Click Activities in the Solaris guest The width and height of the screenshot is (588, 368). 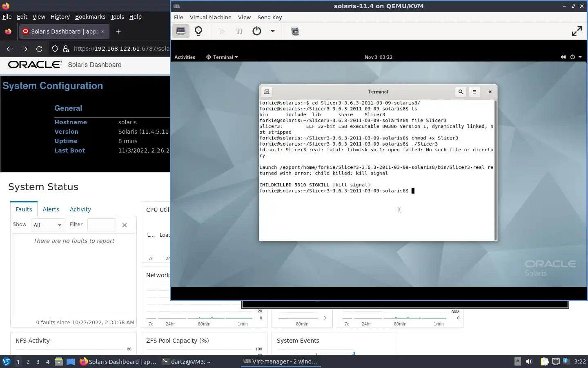185,57
